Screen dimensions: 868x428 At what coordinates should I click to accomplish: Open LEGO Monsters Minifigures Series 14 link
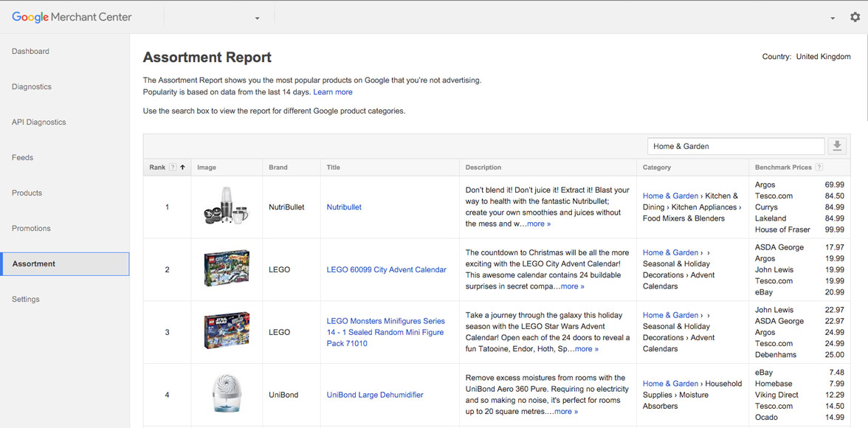(386, 332)
